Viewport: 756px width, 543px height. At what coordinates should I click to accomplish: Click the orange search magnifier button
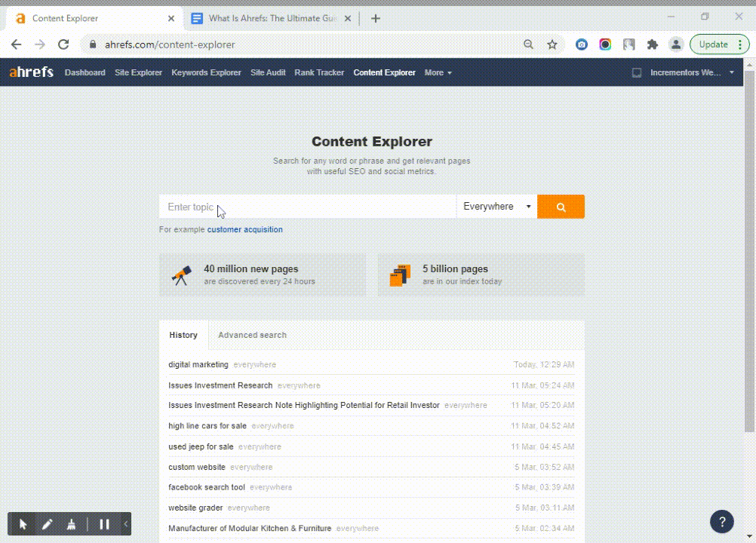point(561,207)
